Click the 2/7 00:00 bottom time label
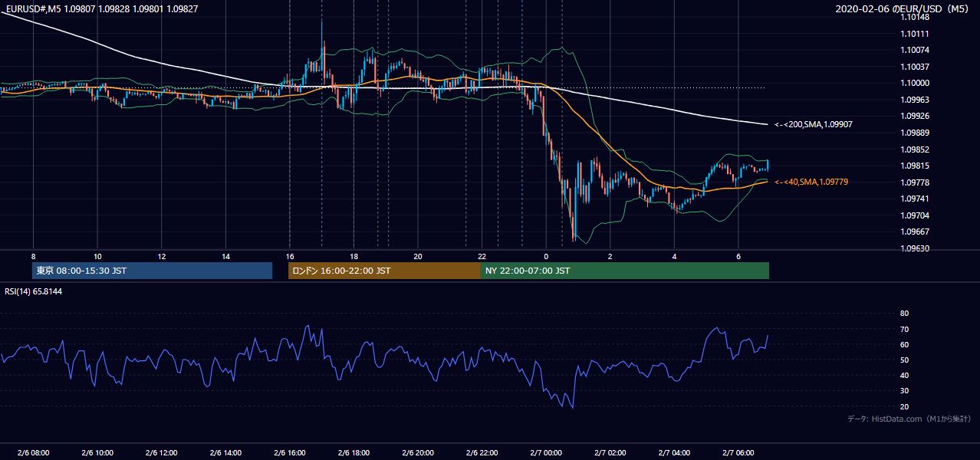Screen dimensions: 980x460 pos(546,453)
